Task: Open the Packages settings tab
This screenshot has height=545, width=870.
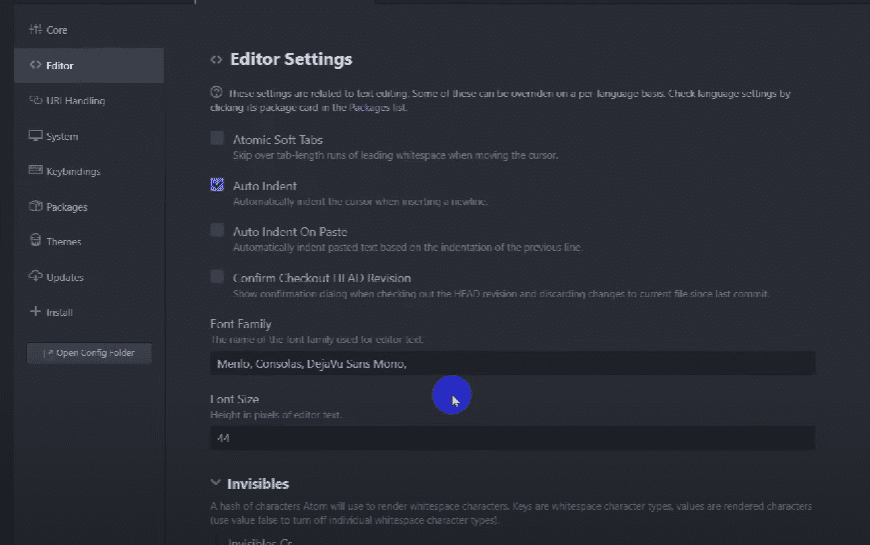Action: [x=67, y=207]
